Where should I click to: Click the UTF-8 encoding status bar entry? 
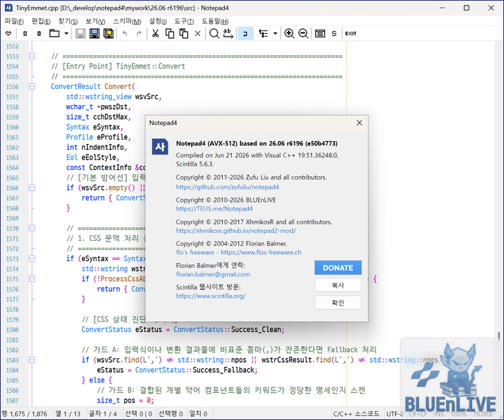(394, 414)
